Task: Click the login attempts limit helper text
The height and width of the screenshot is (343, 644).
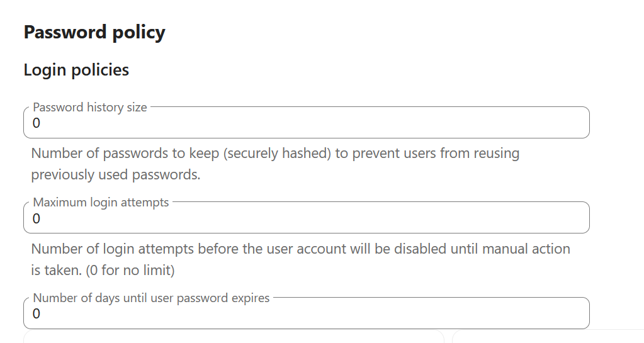Action: (300, 249)
